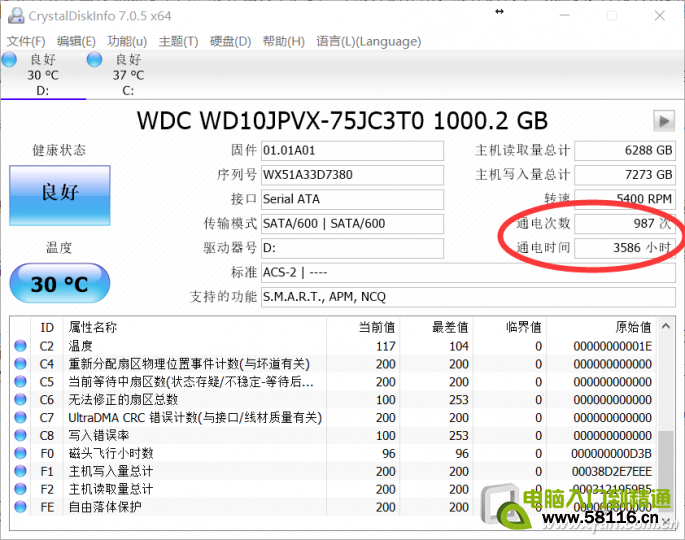Click raw value 00038D2E7EEE
Screen dimensions: 685x540
point(612,472)
